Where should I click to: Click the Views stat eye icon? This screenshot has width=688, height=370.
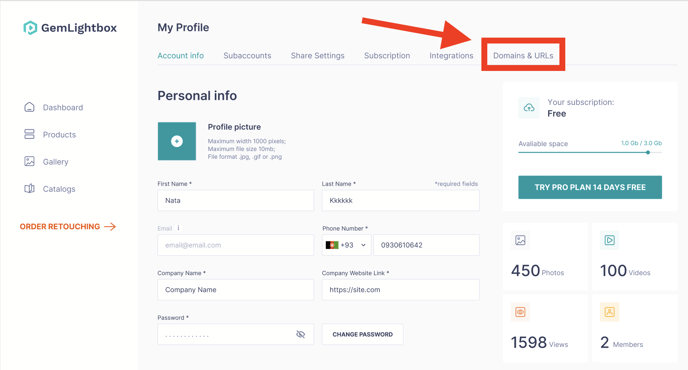click(520, 312)
